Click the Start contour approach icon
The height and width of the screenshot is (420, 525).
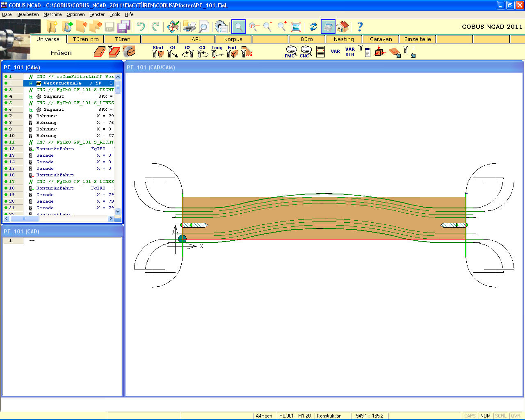point(158,52)
